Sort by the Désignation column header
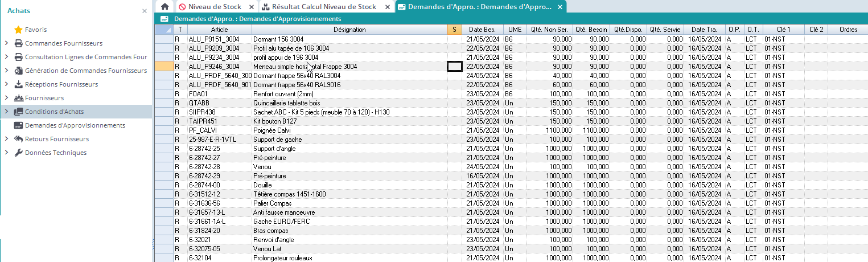 pos(349,30)
